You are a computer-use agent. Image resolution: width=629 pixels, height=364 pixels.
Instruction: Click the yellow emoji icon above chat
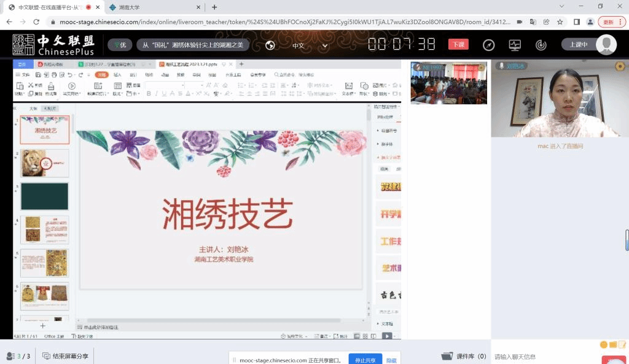coord(604,344)
